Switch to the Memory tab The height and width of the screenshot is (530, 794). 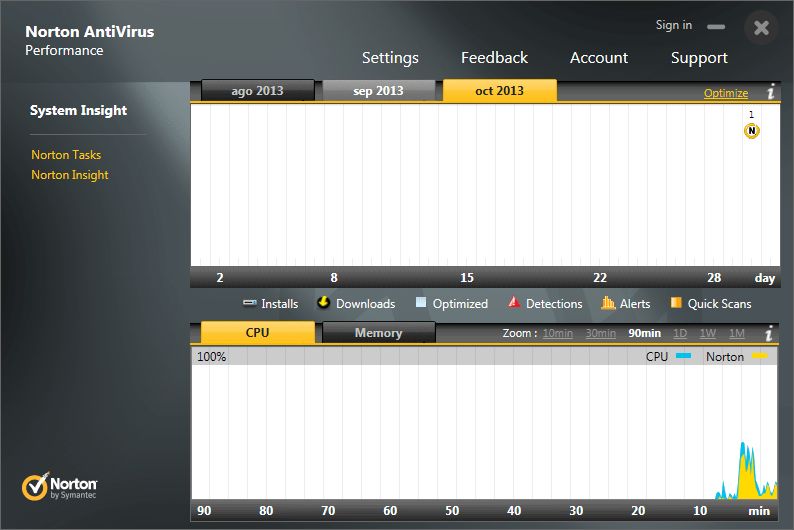(x=378, y=333)
